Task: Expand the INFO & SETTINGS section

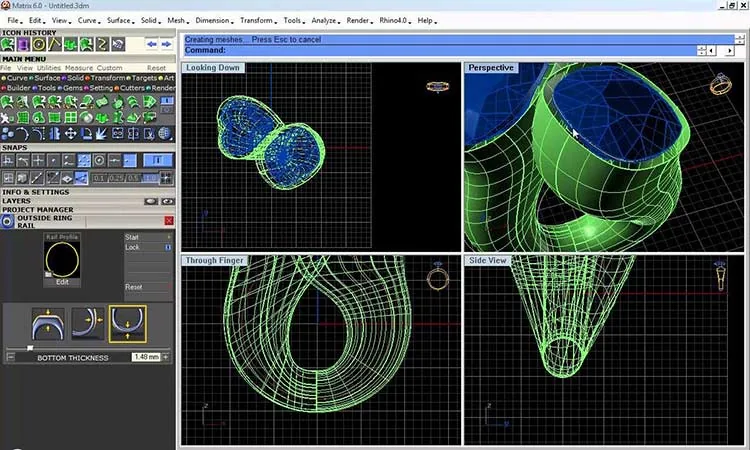Action: coord(36,192)
